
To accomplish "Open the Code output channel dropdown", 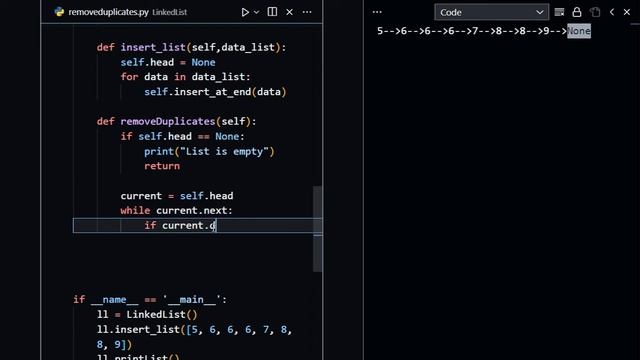I will click(491, 12).
